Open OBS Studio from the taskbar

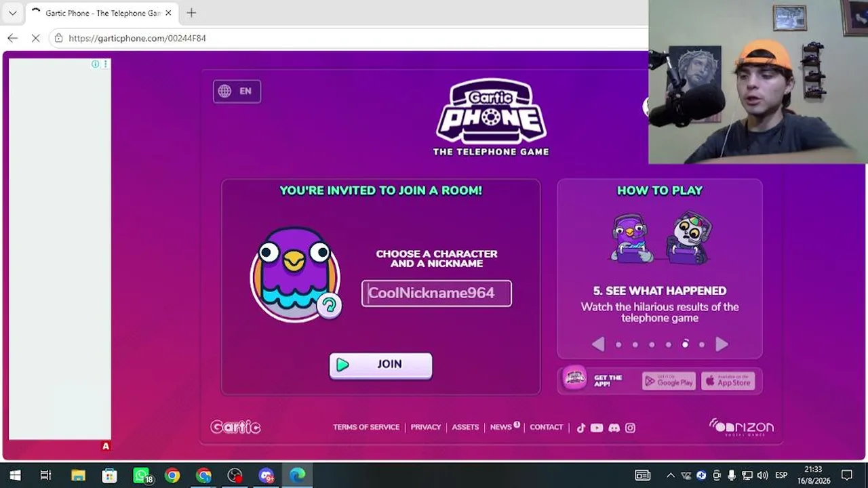pyautogui.click(x=235, y=475)
